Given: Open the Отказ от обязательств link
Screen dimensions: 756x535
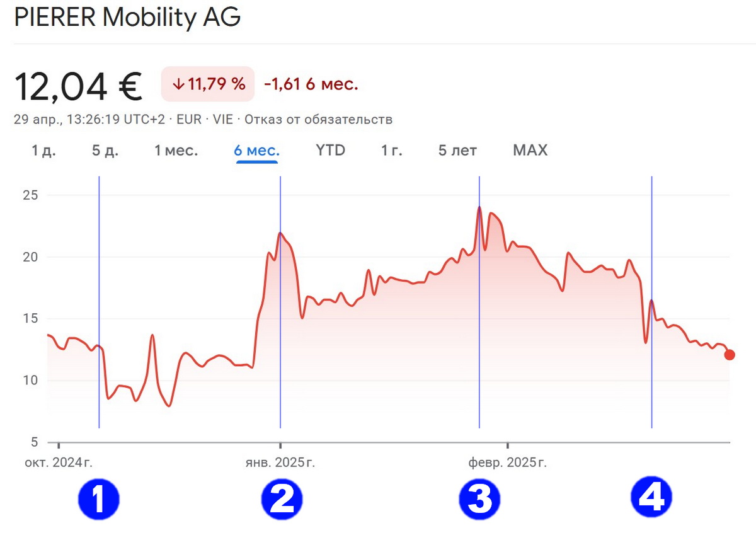Looking at the screenshot, I should 319,120.
